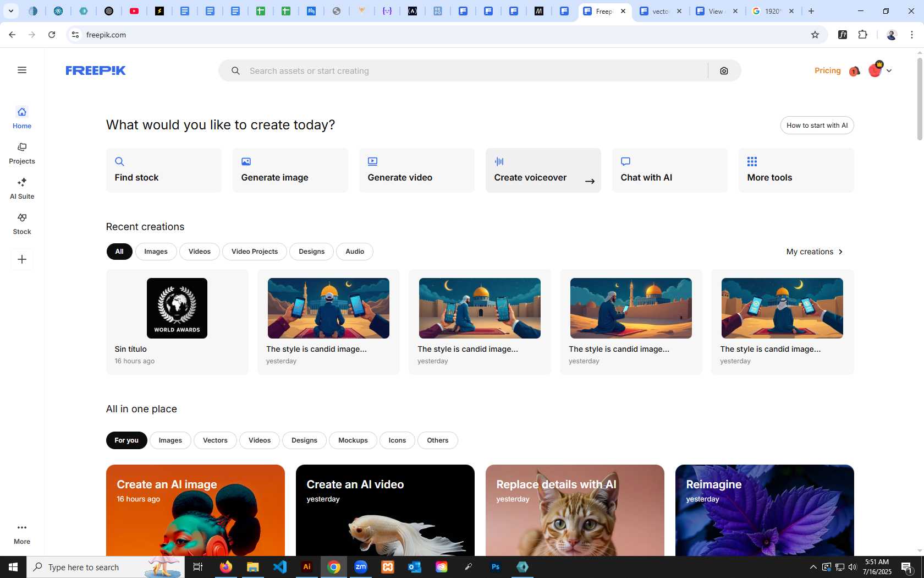Select the All filter in Recent creations

coord(119,252)
